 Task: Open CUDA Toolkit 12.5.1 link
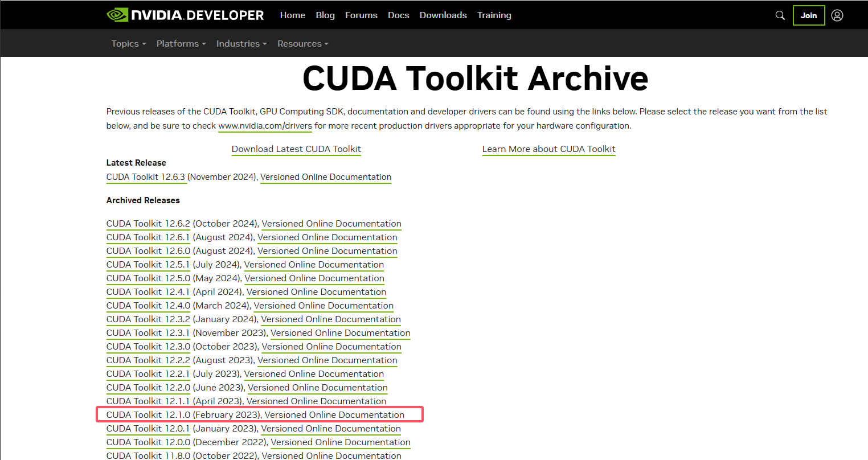click(x=148, y=265)
